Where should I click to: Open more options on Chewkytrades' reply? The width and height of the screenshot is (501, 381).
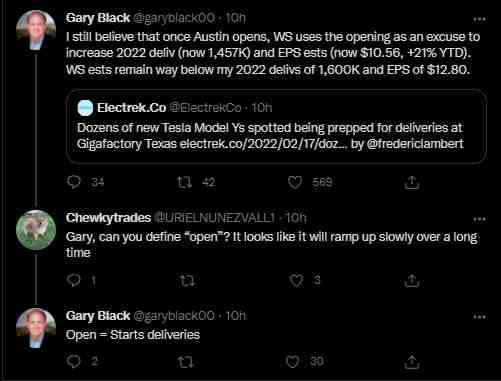coord(479,219)
